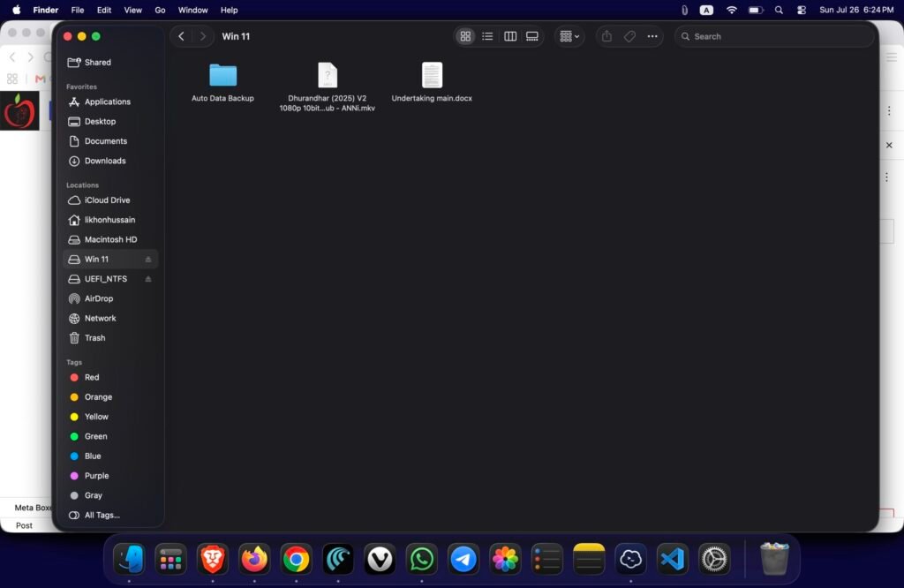This screenshot has height=588, width=904.
Task: Eject the Win 11 volume
Action: [x=148, y=260]
